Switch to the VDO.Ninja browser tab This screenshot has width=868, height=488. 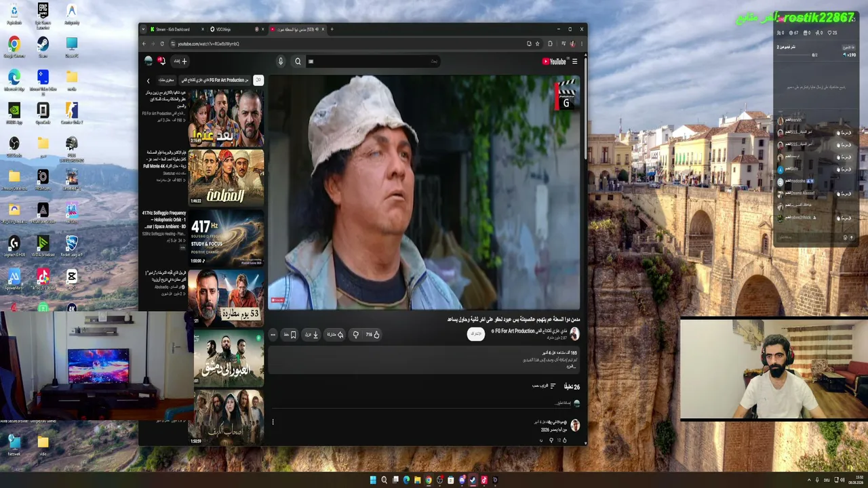point(234,29)
